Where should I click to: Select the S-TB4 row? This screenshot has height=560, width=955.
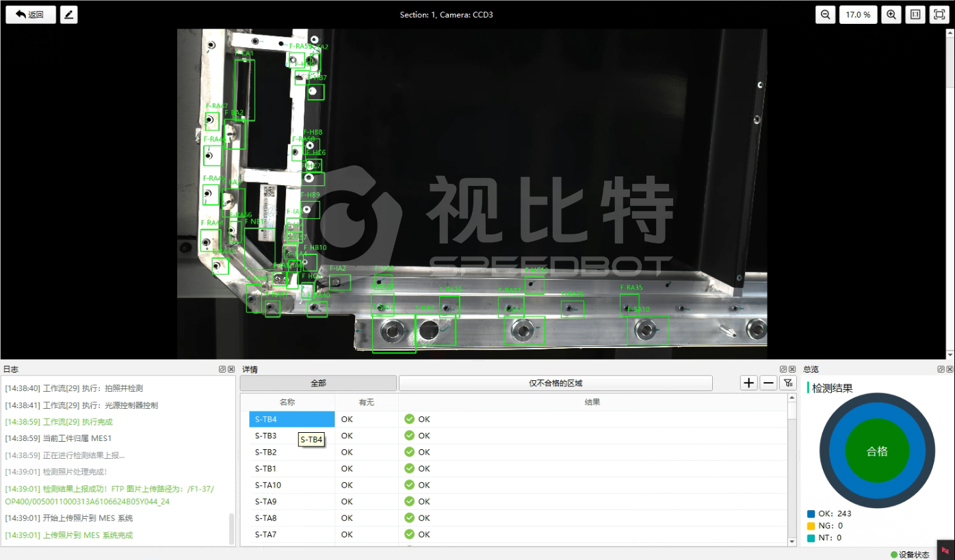click(x=518, y=419)
